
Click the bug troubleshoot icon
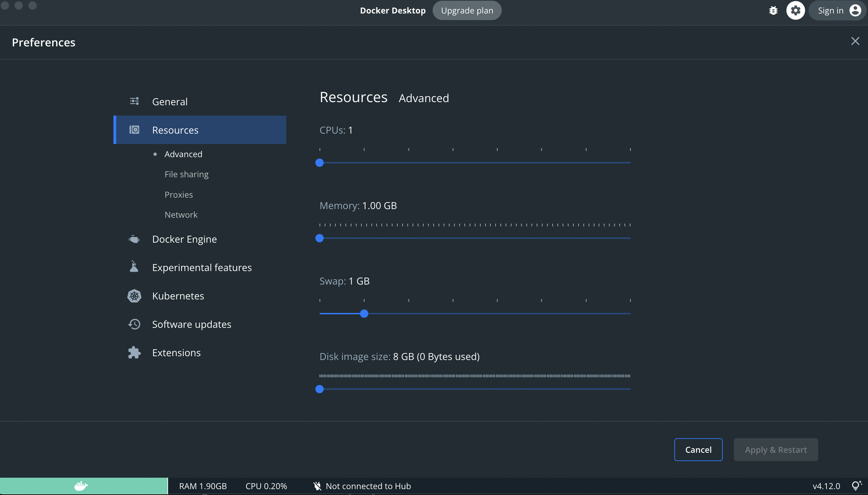tap(773, 11)
